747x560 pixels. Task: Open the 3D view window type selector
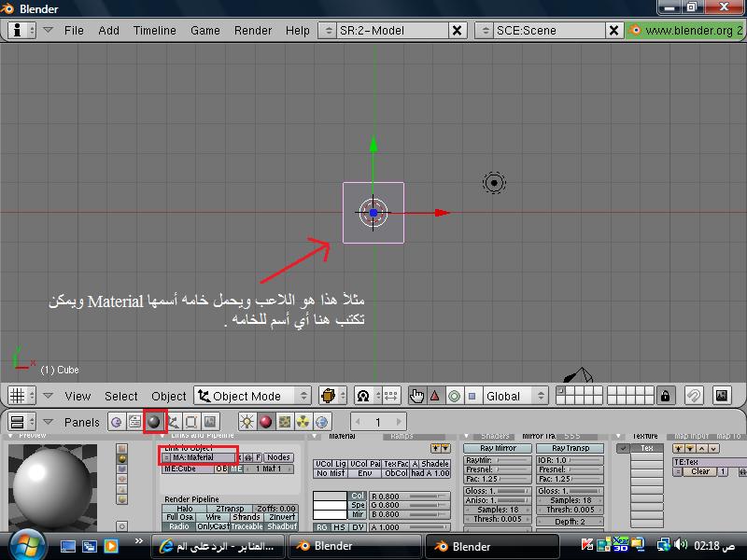coord(21,396)
